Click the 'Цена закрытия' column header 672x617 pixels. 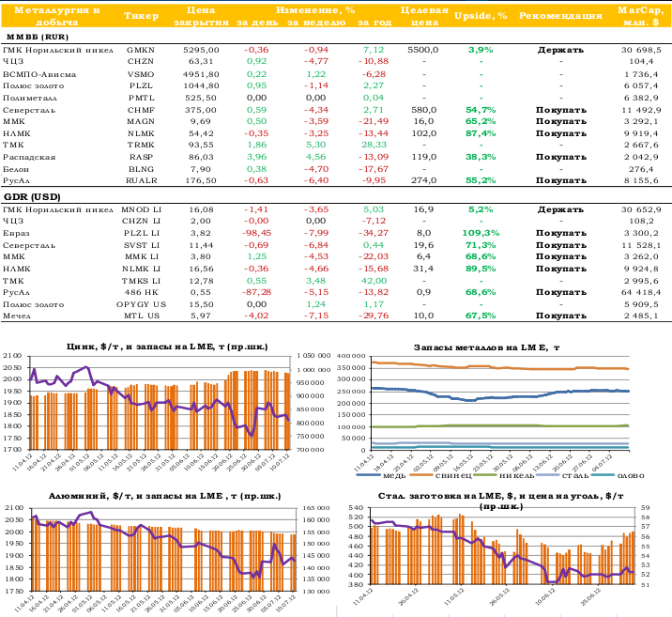201,16
